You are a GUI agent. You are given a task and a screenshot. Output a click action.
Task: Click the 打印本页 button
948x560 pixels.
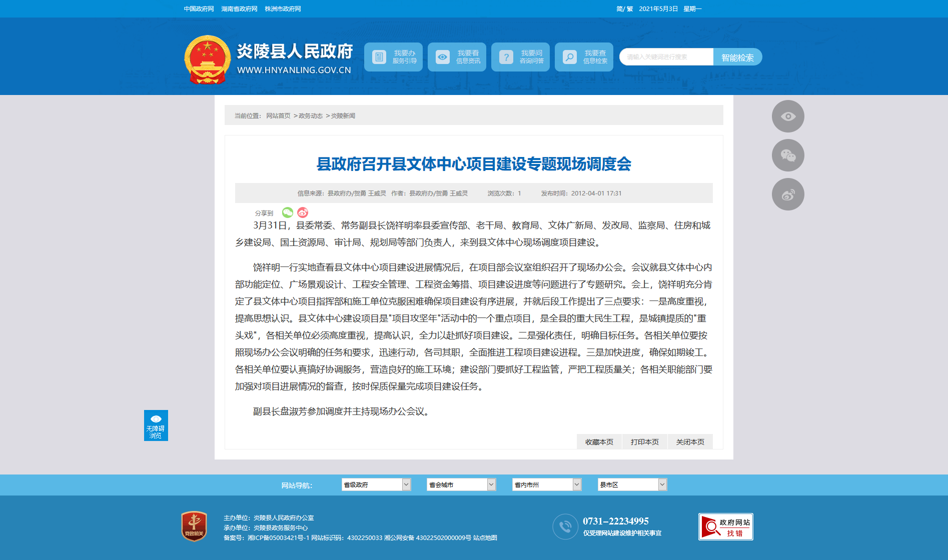[x=644, y=442]
